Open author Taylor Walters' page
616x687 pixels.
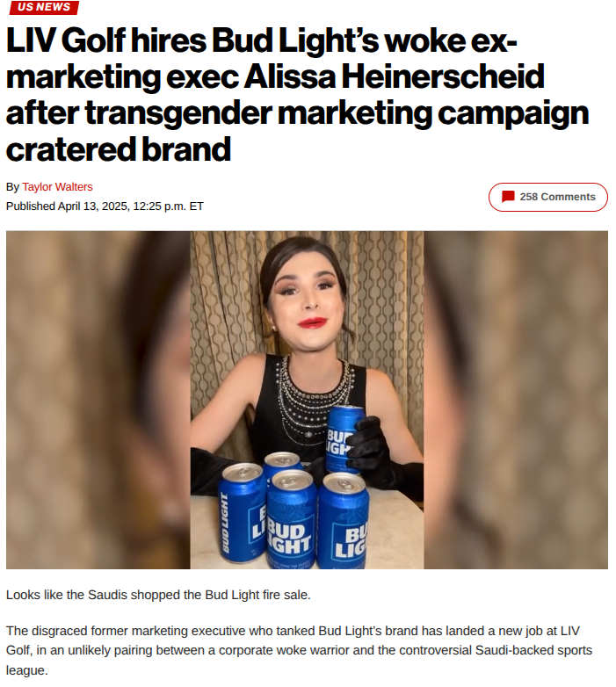point(57,186)
